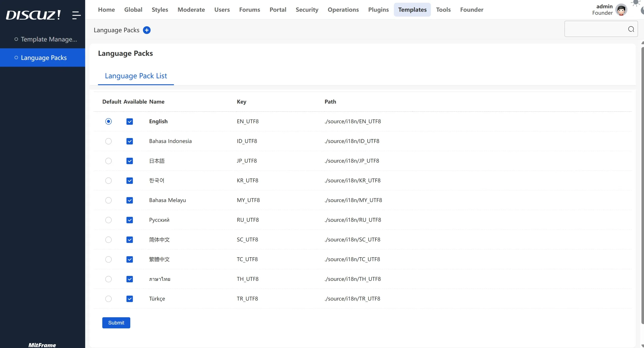Click the DISCUZ! logo
Viewport: 644px width, 348px height.
(x=33, y=15)
